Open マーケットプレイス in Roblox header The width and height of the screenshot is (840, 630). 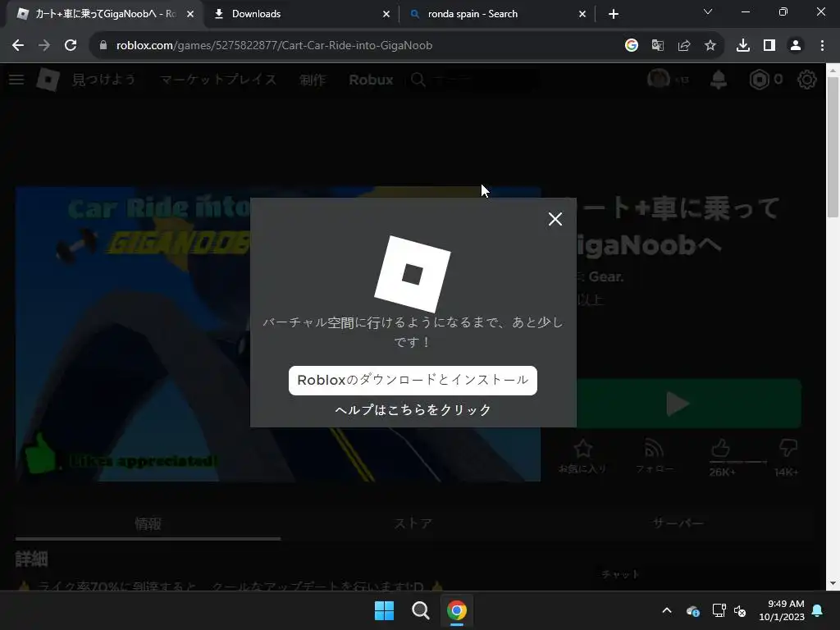click(218, 80)
